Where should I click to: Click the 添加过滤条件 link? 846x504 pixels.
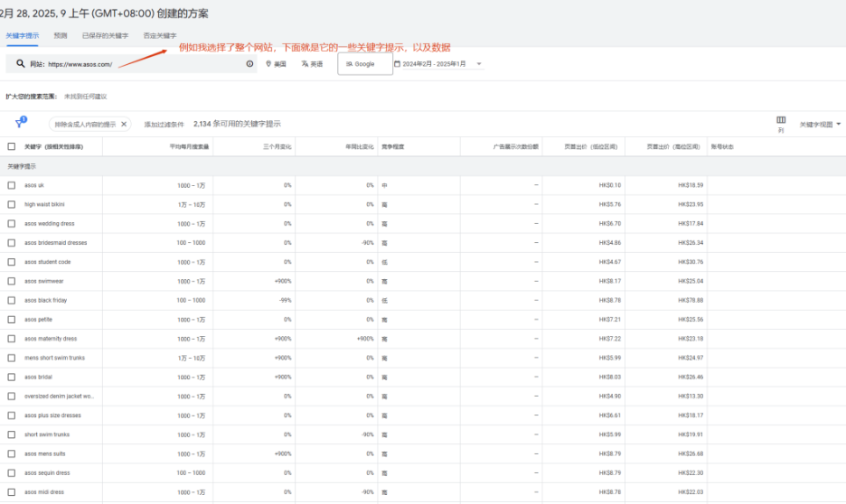click(x=164, y=124)
